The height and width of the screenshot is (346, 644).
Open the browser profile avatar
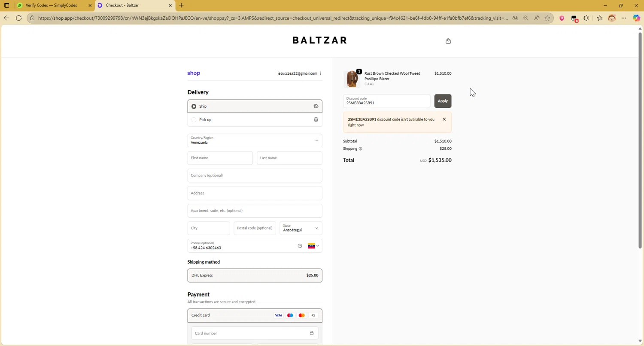(x=612, y=18)
